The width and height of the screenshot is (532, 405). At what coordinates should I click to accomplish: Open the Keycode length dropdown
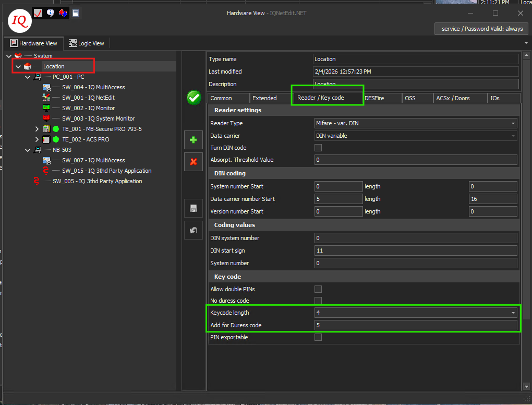click(513, 313)
